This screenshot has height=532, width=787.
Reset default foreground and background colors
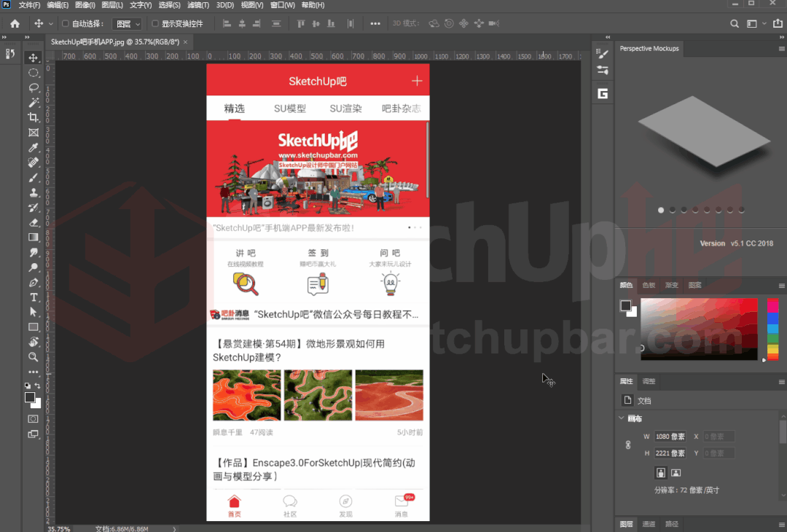coord(28,386)
